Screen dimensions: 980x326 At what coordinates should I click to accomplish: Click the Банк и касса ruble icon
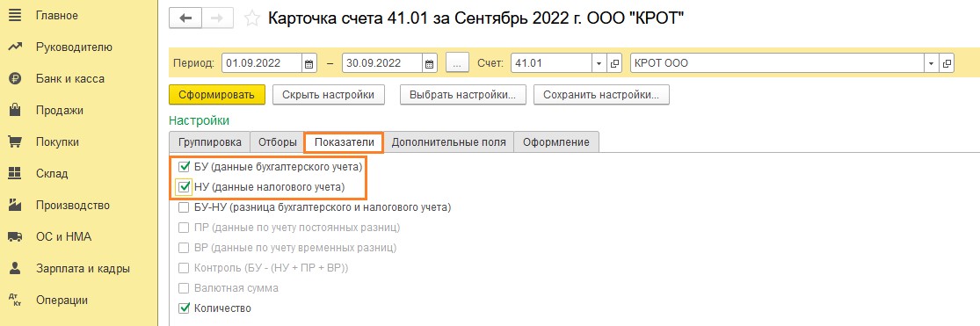pyautogui.click(x=16, y=79)
